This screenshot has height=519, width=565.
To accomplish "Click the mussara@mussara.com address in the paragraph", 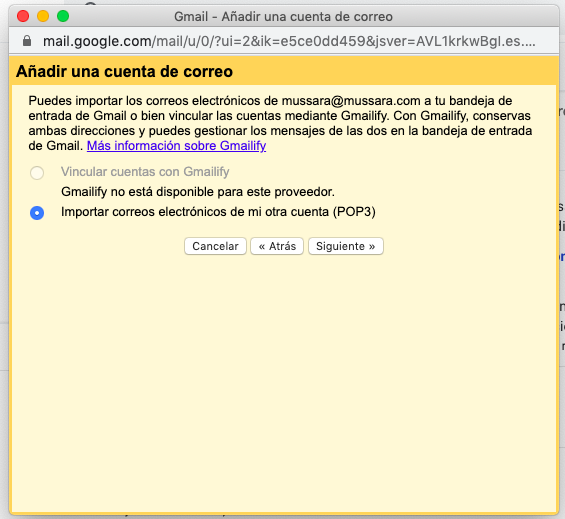I will click(351, 101).
